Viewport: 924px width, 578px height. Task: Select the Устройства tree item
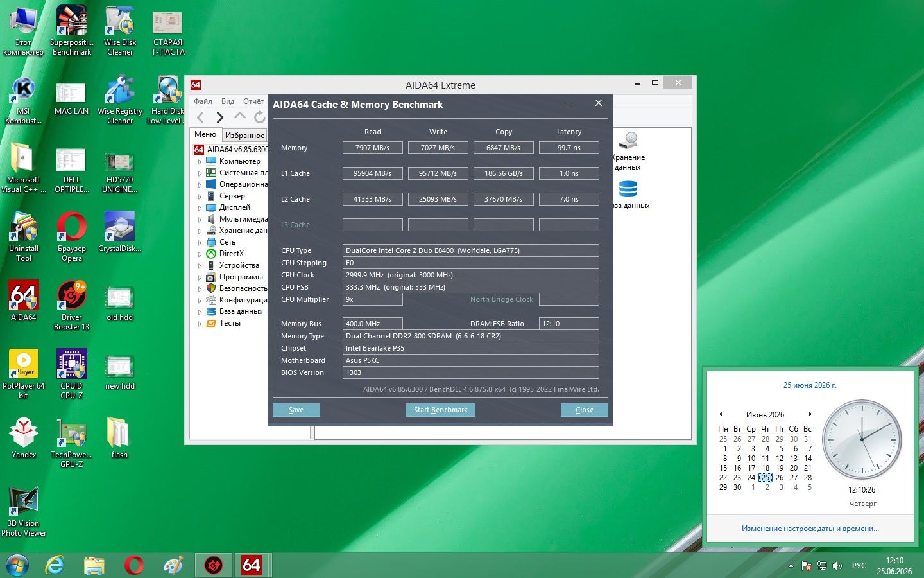(x=239, y=265)
